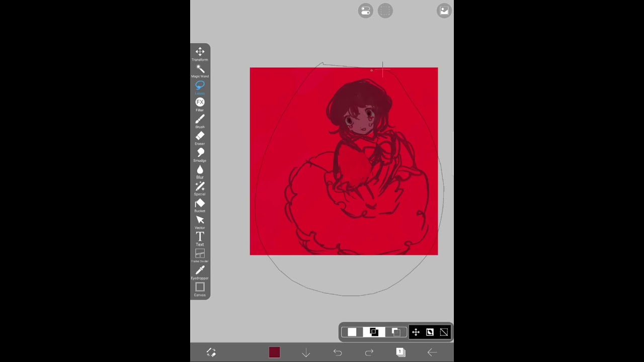644x362 pixels.
Task: Go back with the left arrow
Action: (432, 352)
